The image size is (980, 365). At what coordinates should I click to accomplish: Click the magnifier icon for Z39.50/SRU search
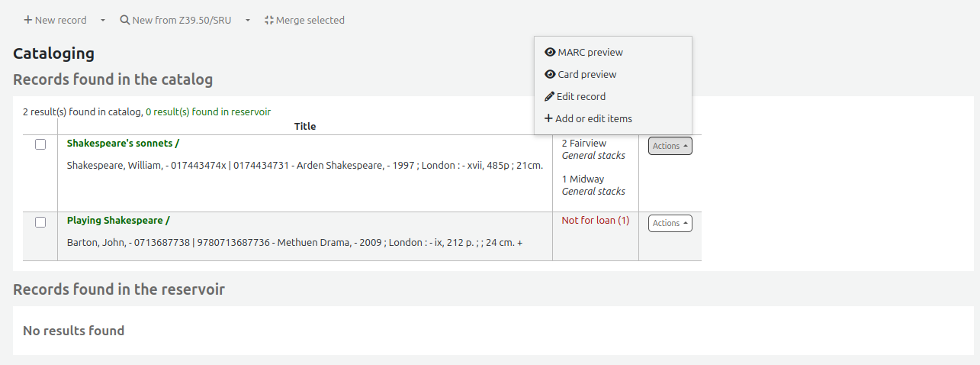tap(125, 21)
